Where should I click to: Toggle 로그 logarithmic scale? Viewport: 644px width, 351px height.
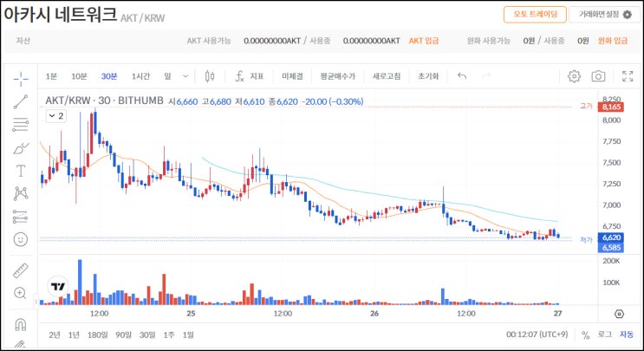point(605,335)
